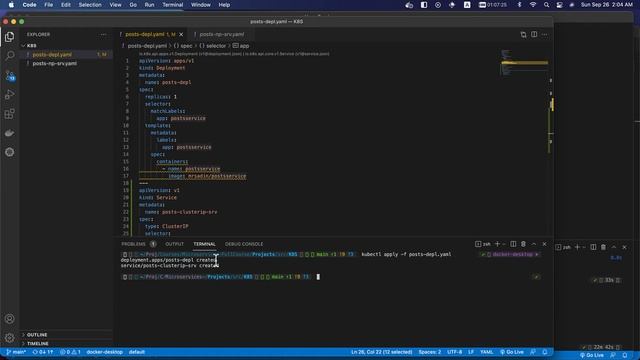Click Ln 26, Col 22 cursor position

tap(381, 352)
